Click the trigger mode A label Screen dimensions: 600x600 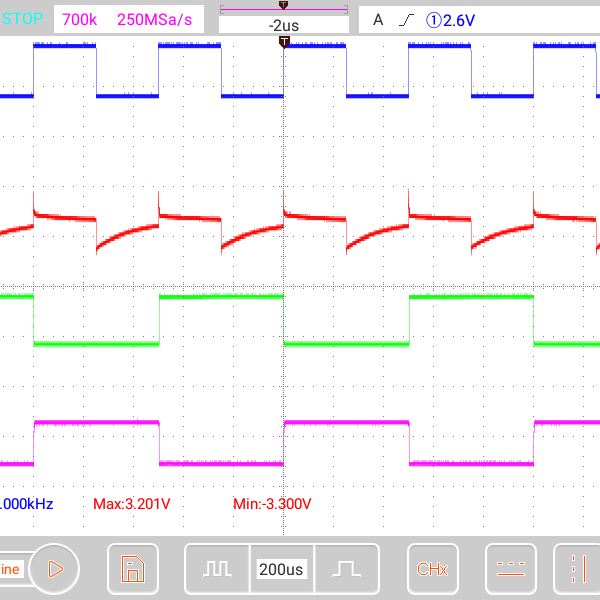(x=378, y=20)
